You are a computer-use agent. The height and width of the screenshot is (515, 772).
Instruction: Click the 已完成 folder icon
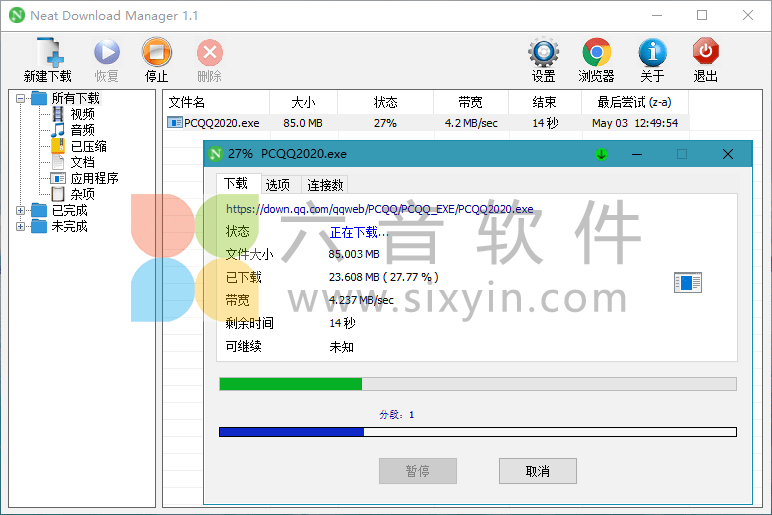[x=39, y=211]
